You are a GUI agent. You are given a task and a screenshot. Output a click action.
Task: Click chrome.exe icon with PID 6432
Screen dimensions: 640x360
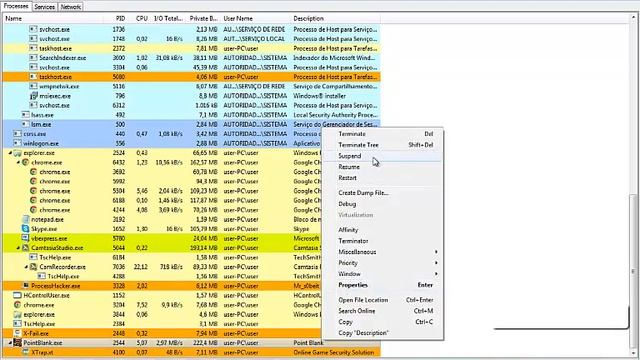click(x=26, y=162)
